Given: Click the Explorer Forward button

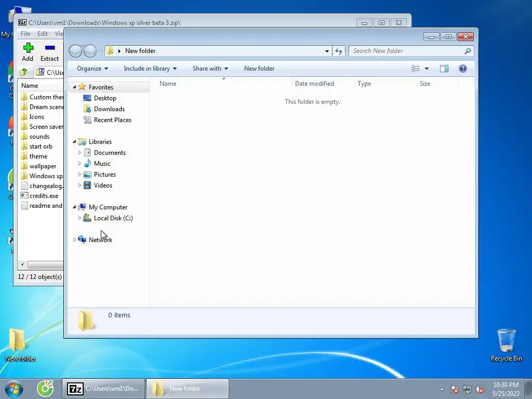Looking at the screenshot, I should click(x=90, y=51).
